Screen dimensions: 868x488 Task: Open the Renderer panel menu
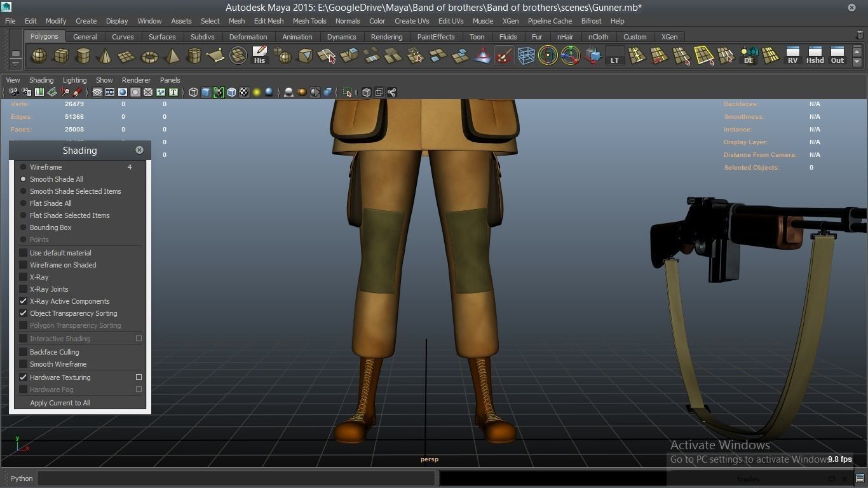coord(136,80)
